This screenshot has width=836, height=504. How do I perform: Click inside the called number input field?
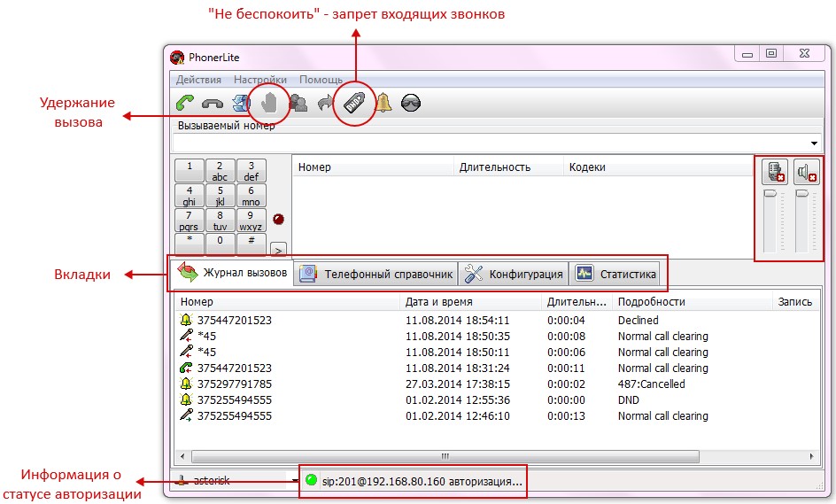click(x=491, y=143)
